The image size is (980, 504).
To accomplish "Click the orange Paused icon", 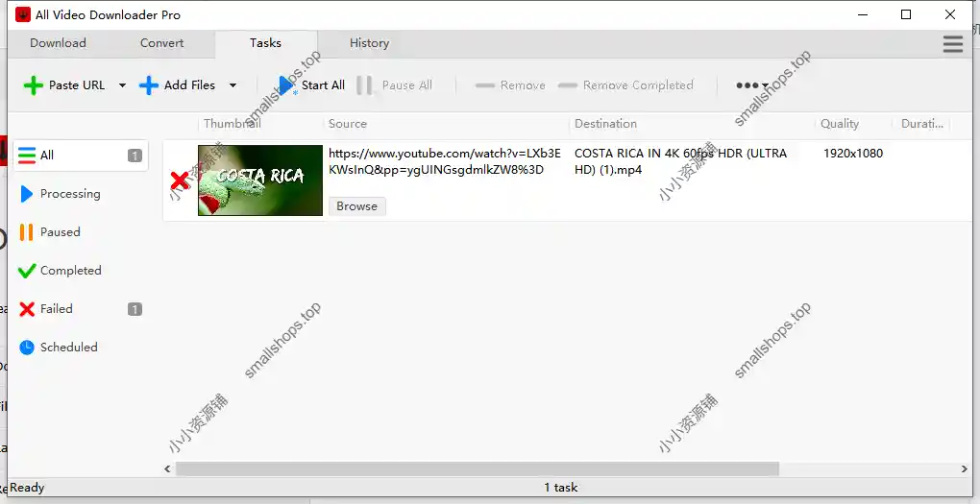I will 26,232.
